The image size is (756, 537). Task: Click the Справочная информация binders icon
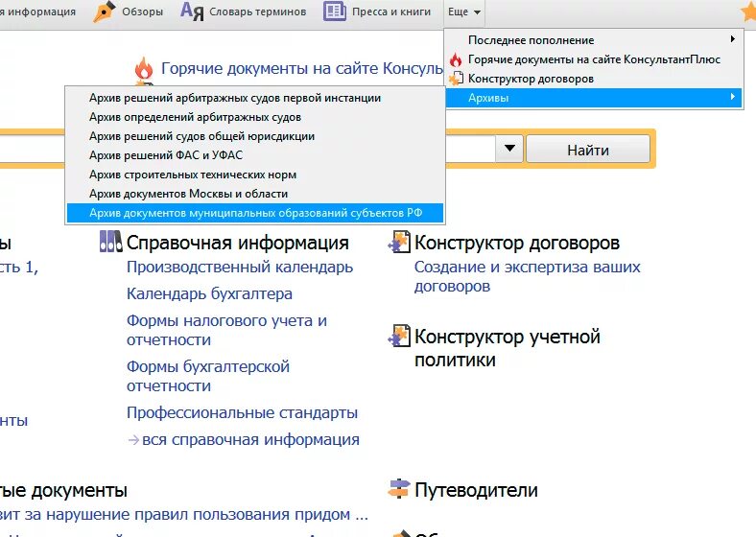tap(110, 241)
